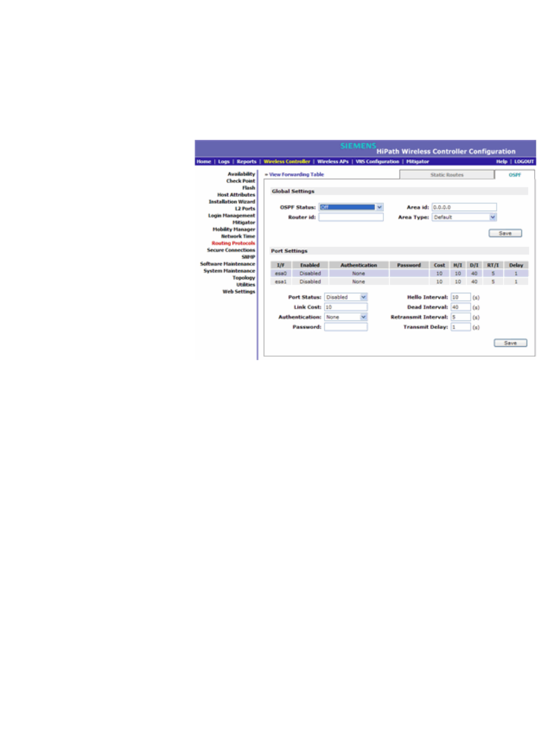Image resolution: width=537 pixels, height=756 pixels.
Task: Open Secure Connections in the sidebar
Action: pos(231,250)
